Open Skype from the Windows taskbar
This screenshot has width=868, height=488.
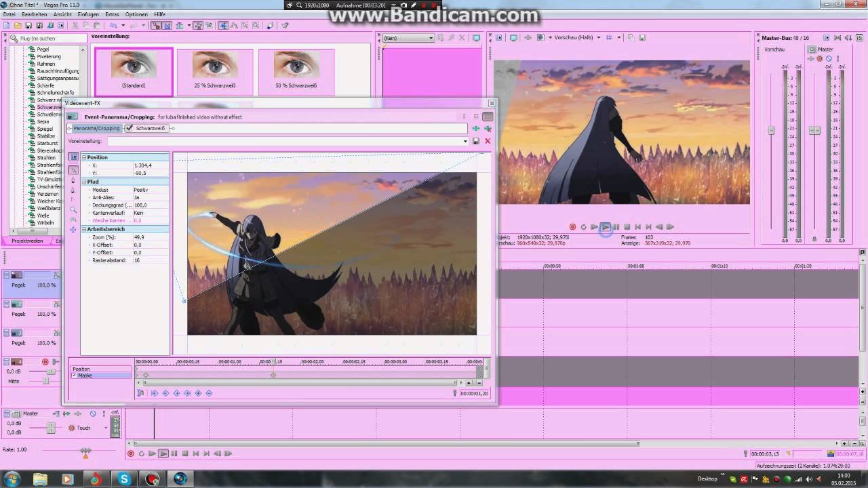[x=124, y=479]
